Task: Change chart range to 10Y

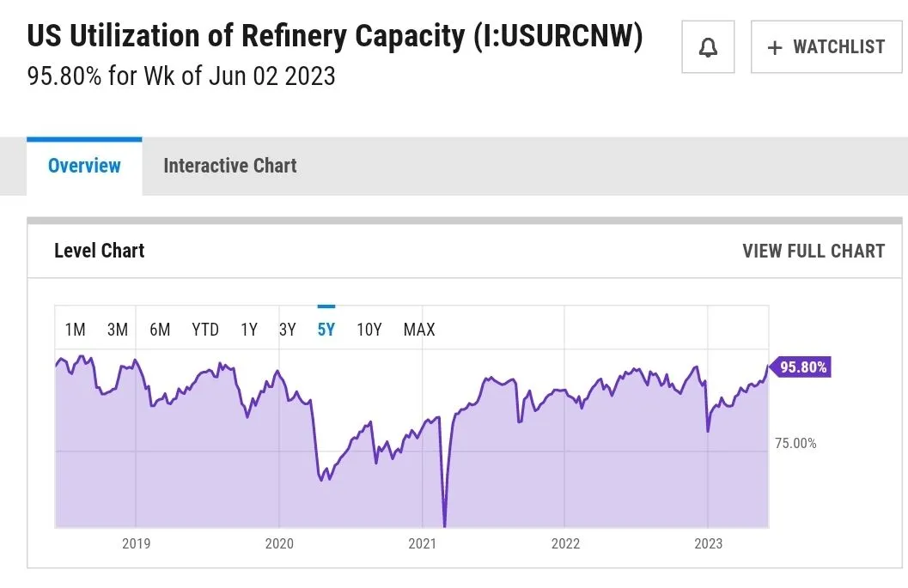Action: 369,330
